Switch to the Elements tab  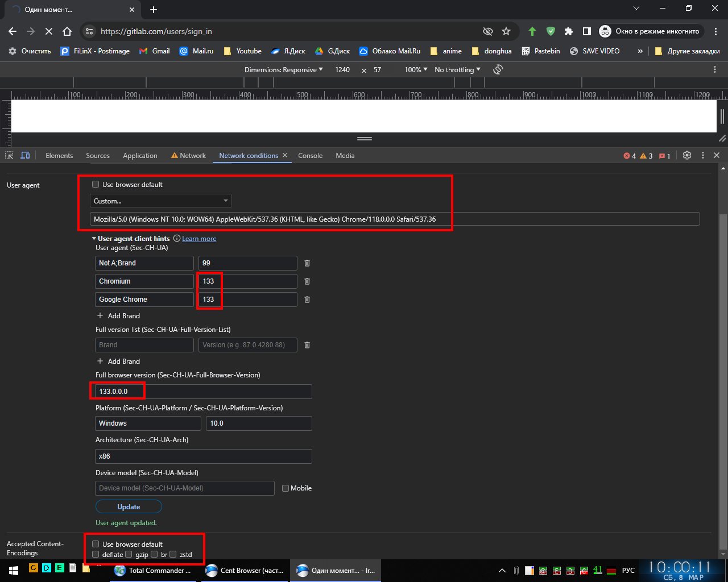pyautogui.click(x=59, y=156)
